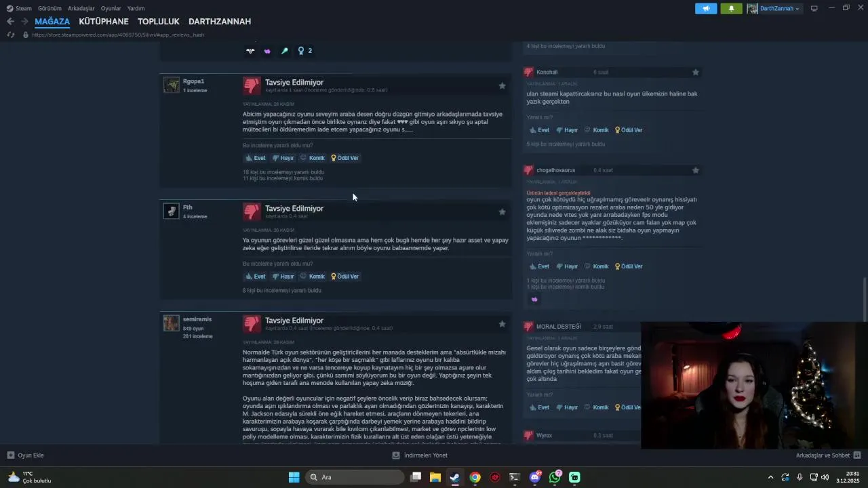This screenshot has height=488, width=868.
Task: Vote Hayır on Rgopa1's review
Action: point(283,158)
